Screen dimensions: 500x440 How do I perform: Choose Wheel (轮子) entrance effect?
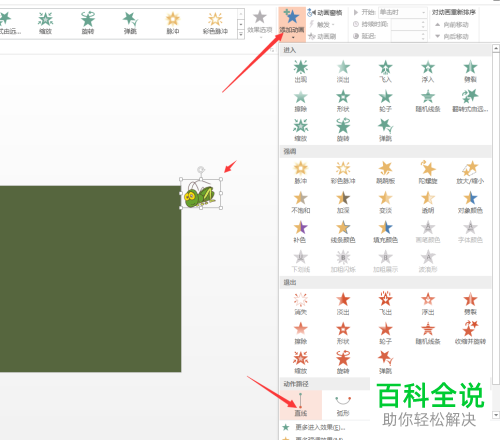click(385, 101)
